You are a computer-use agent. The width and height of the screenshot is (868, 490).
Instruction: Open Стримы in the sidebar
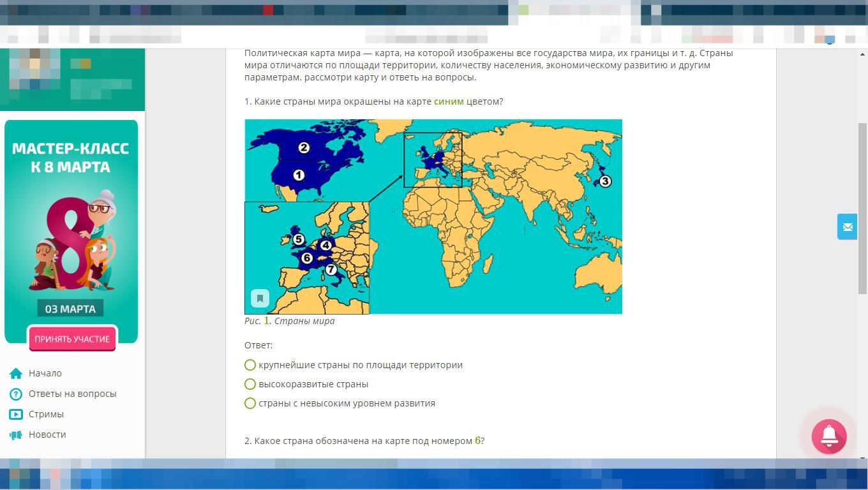pyautogui.click(x=46, y=414)
